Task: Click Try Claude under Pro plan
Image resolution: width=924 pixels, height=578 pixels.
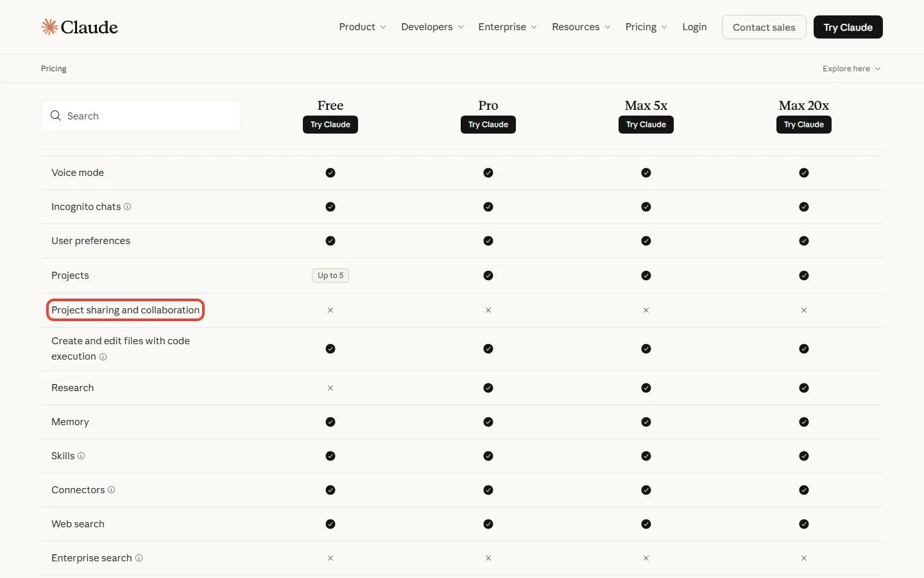Action: coord(488,125)
